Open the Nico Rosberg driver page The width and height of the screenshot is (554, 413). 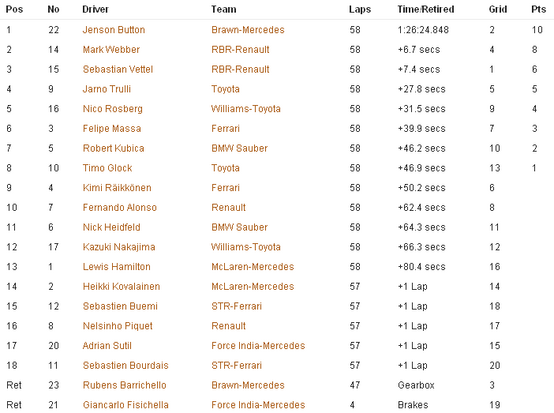pos(113,109)
